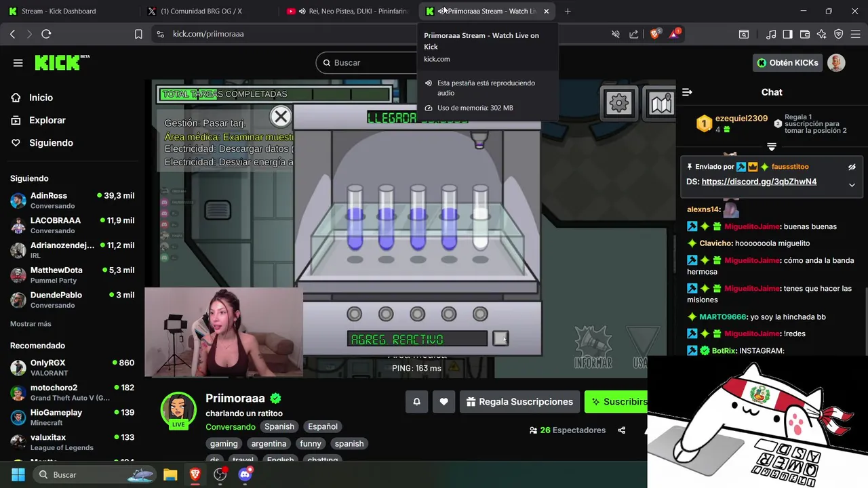Viewport: 868px width, 488px height.
Task: Switch to the Rei, Neo Pistea, DUKI YouTube tab
Action: pyautogui.click(x=346, y=11)
